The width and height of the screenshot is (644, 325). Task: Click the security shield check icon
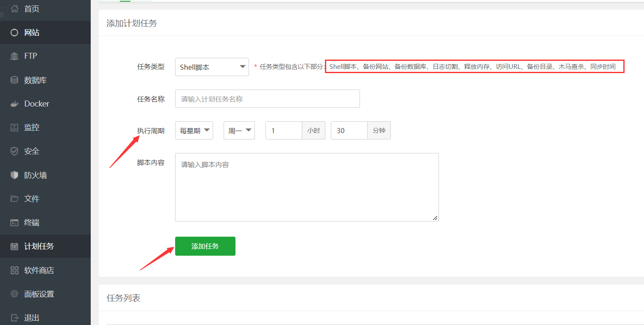(x=14, y=151)
